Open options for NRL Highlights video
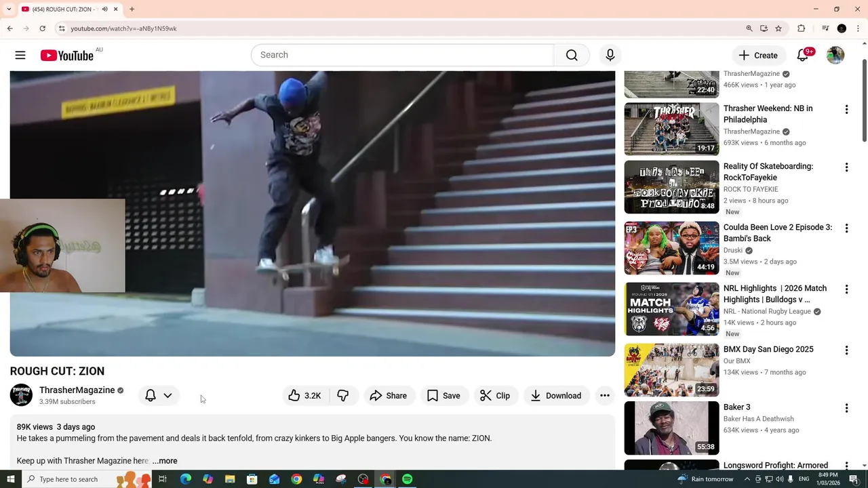This screenshot has width=868, height=488. 846,289
